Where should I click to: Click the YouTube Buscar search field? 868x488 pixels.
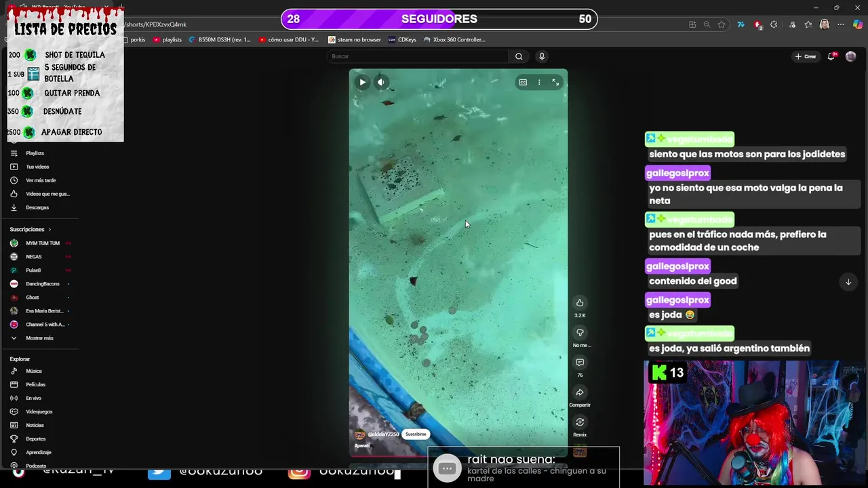tap(417, 56)
